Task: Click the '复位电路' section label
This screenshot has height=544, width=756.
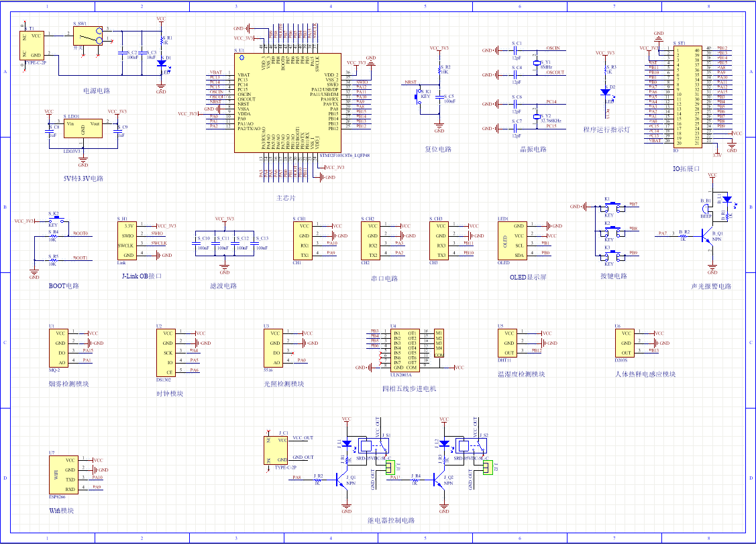Action: pos(438,149)
